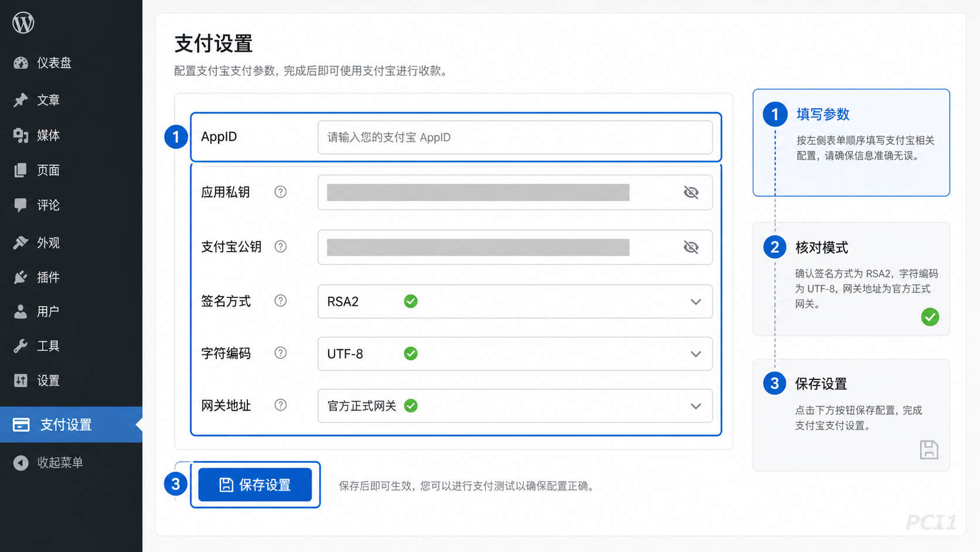Viewport: 980px width, 552px height.
Task: Click the sliders icon beside 设置
Action: coord(21,381)
